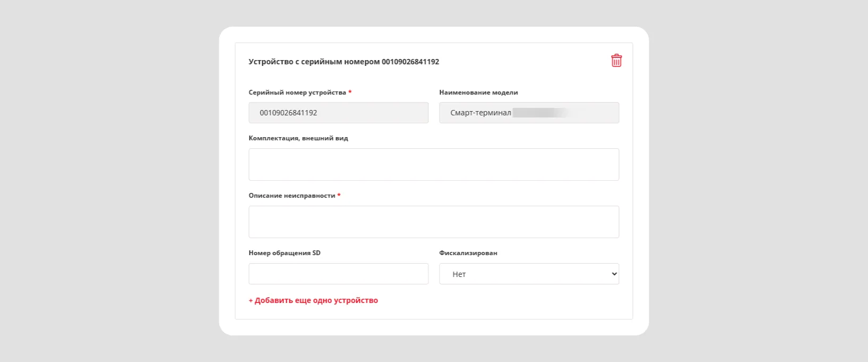Screen dimensions: 868x362
Task: Click the red asterisk beside Описание неисправности
Action: click(x=339, y=195)
